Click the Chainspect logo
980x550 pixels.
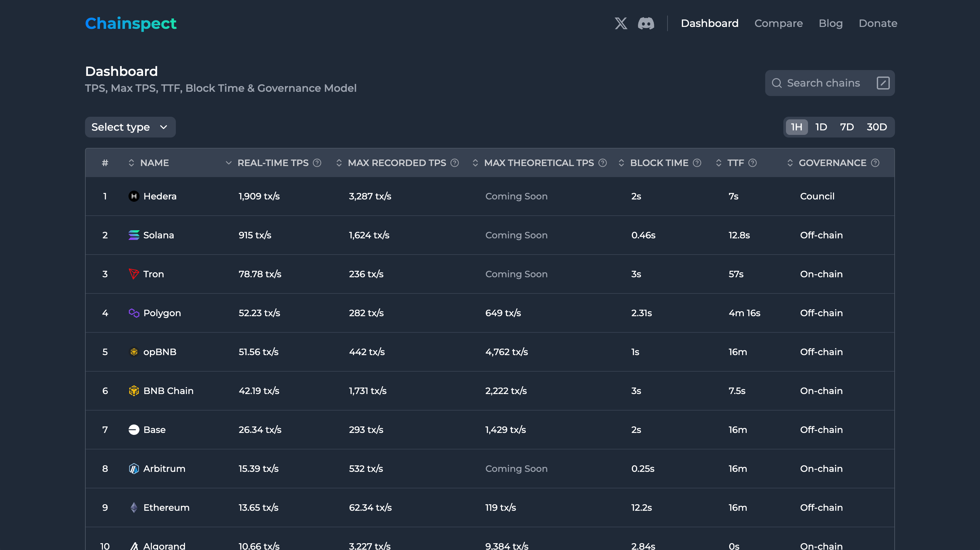click(x=130, y=24)
